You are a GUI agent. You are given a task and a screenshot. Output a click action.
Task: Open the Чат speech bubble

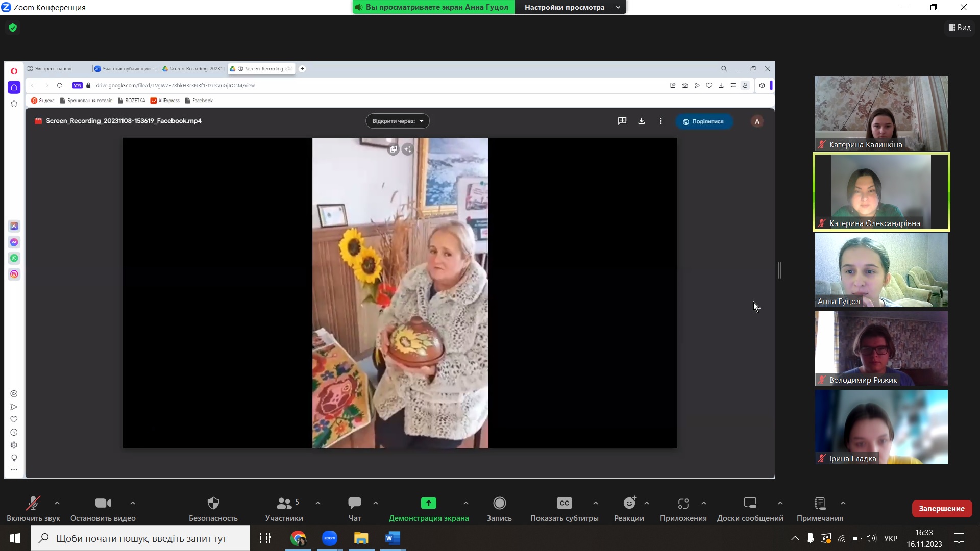[354, 504]
